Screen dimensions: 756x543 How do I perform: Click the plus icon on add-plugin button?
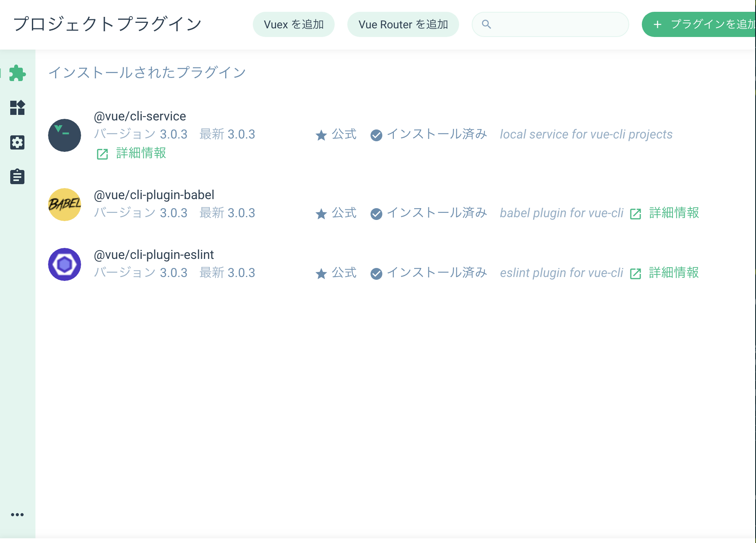pyautogui.click(x=658, y=24)
